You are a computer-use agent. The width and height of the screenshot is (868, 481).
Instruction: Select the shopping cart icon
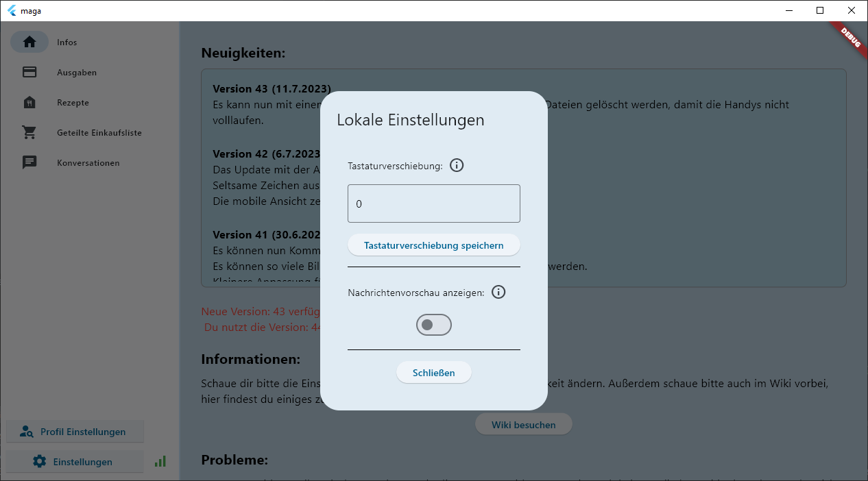pyautogui.click(x=29, y=132)
